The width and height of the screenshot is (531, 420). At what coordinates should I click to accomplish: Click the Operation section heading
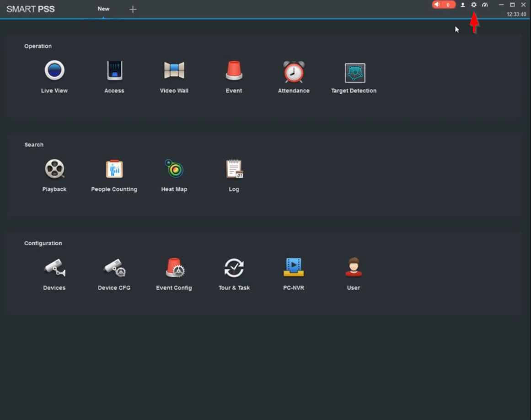[38, 46]
